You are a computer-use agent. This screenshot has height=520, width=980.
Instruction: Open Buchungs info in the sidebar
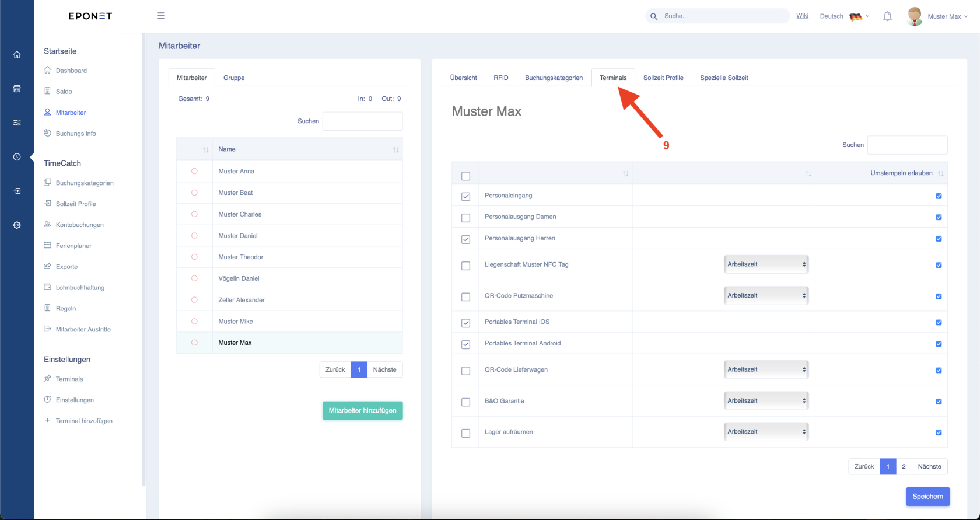(x=76, y=134)
